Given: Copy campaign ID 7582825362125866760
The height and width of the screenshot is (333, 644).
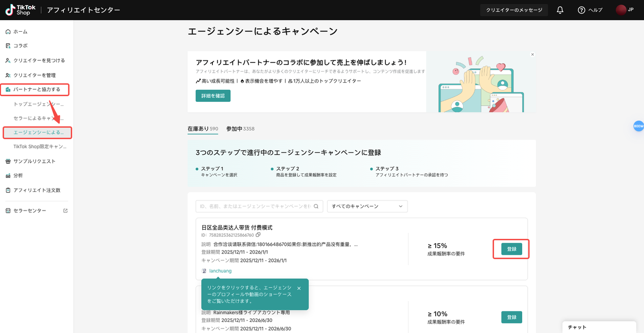Looking at the screenshot, I should point(258,235).
